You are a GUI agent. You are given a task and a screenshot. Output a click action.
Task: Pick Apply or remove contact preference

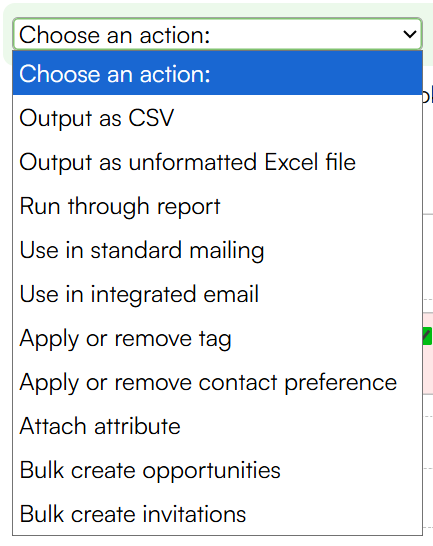tap(217, 382)
